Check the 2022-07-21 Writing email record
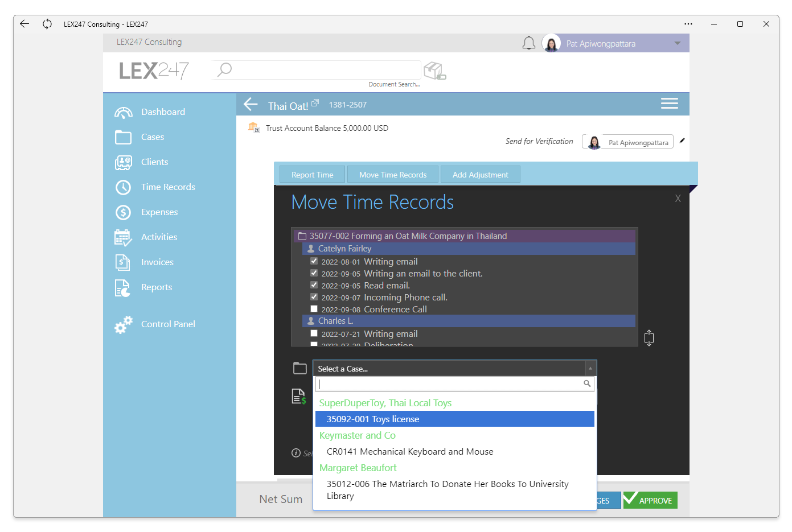 coord(314,333)
